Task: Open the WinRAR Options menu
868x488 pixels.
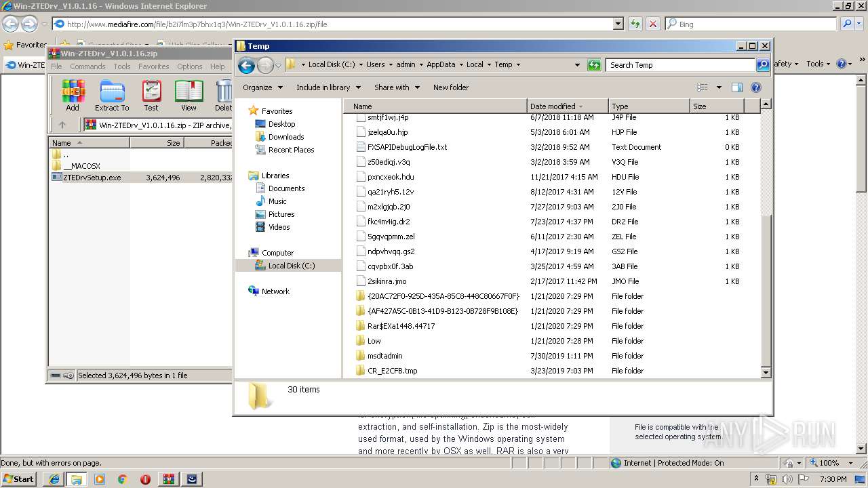Action: [190, 66]
